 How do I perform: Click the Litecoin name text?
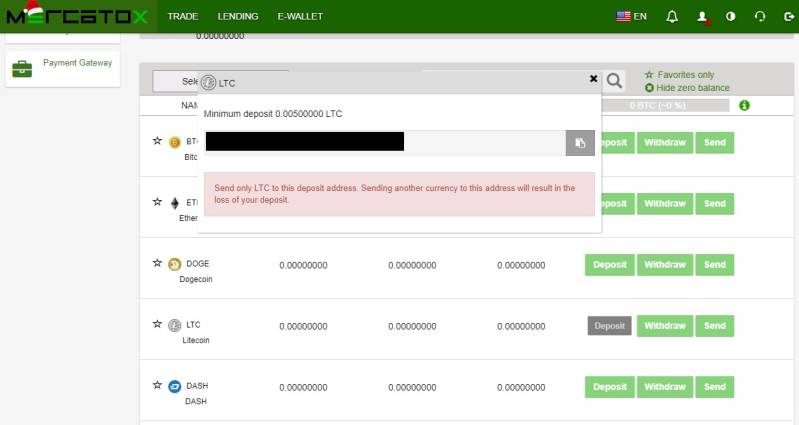tap(196, 340)
